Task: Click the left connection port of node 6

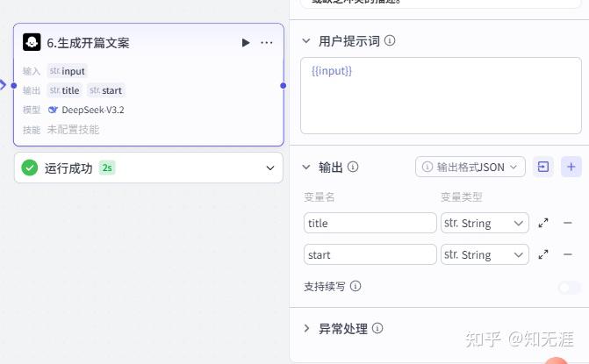Action: coord(14,86)
